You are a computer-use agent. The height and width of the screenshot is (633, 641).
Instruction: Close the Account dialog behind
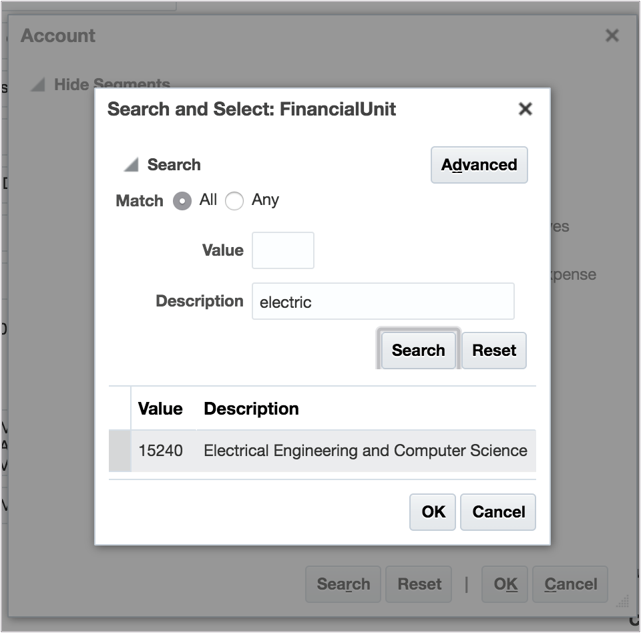(612, 36)
